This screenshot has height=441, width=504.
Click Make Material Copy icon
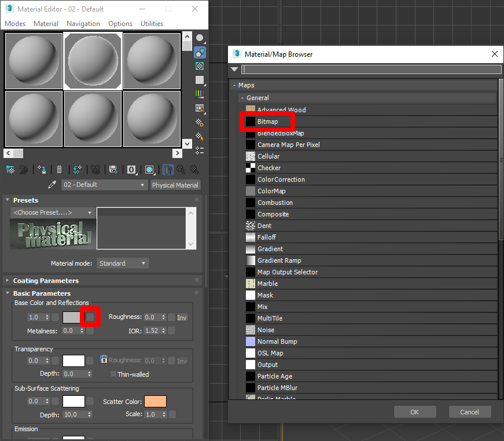77,170
